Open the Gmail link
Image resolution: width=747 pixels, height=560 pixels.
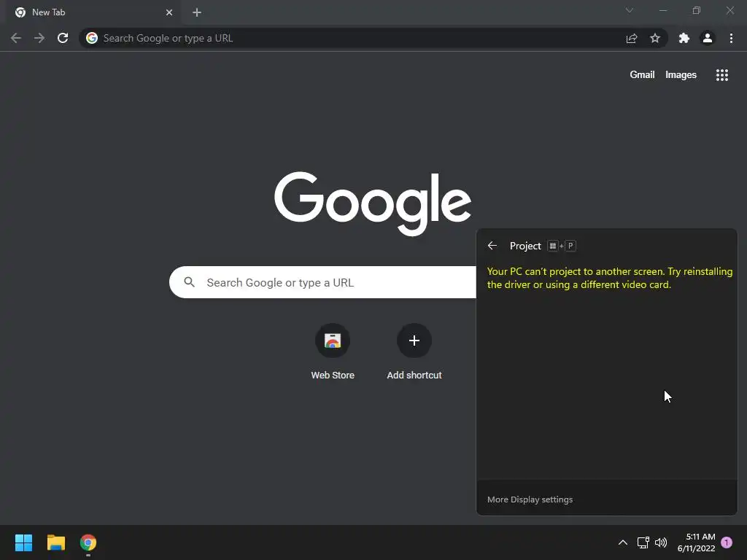click(x=642, y=75)
